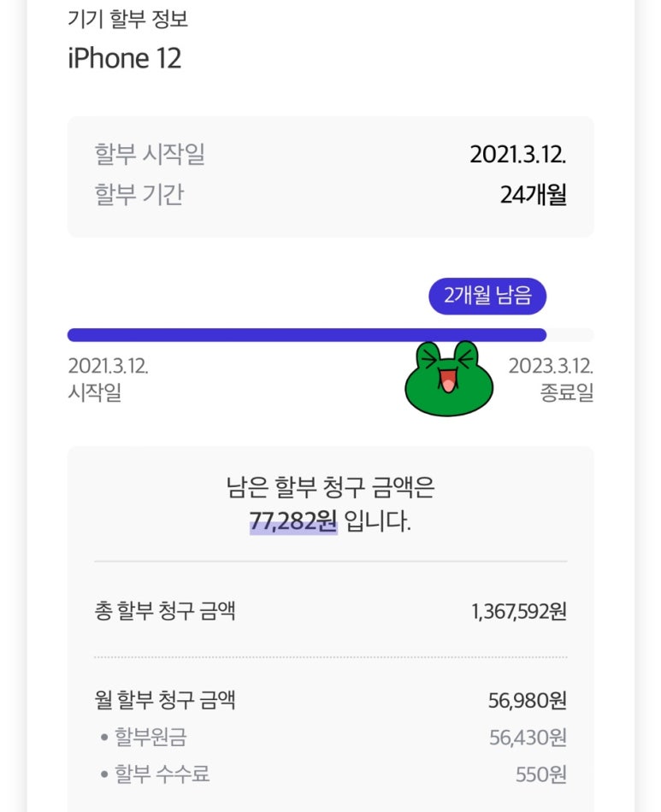Tap the 월 할부 청구 금액 row
Viewport: 661px width, 812px height.
tap(330, 700)
